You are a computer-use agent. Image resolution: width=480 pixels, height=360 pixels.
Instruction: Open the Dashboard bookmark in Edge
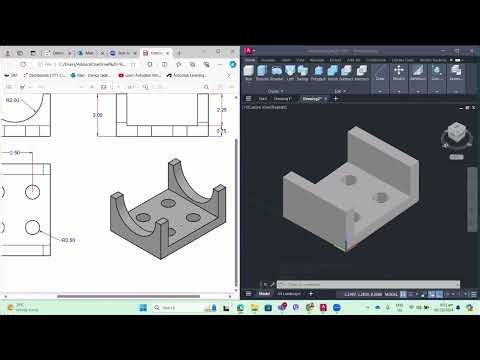click(x=45, y=76)
